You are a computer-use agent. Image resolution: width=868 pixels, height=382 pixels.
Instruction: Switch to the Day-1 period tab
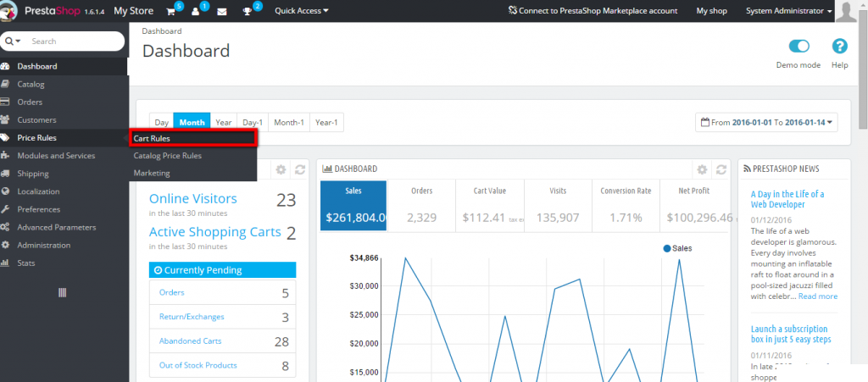[253, 123]
